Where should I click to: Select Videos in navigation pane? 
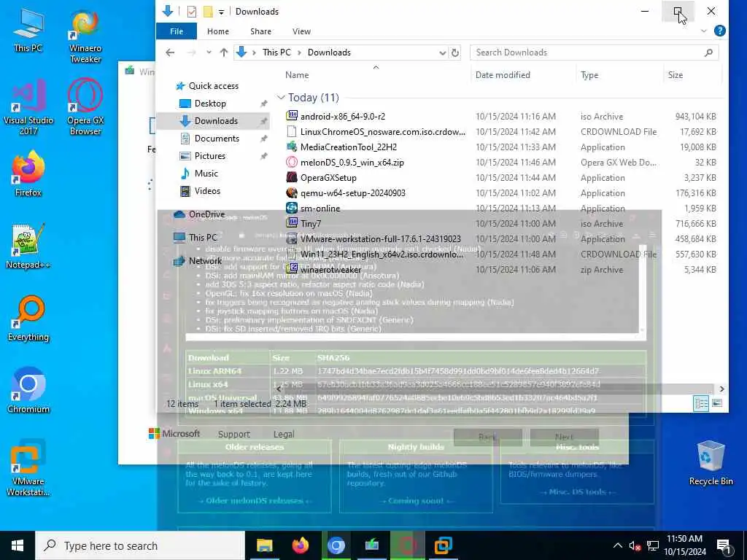(207, 191)
